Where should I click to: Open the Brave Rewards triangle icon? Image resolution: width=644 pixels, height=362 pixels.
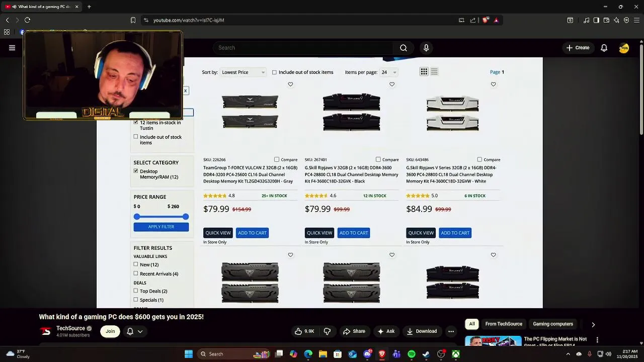pos(496,20)
